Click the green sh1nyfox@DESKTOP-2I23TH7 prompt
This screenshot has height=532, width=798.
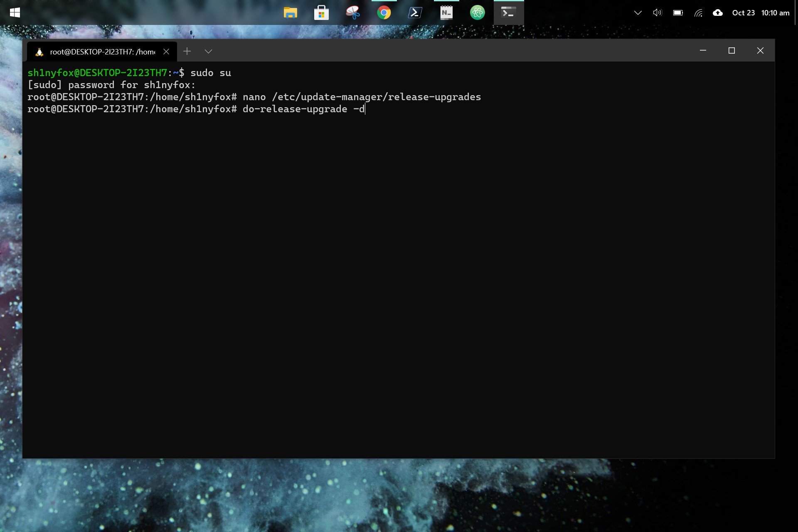coord(97,73)
